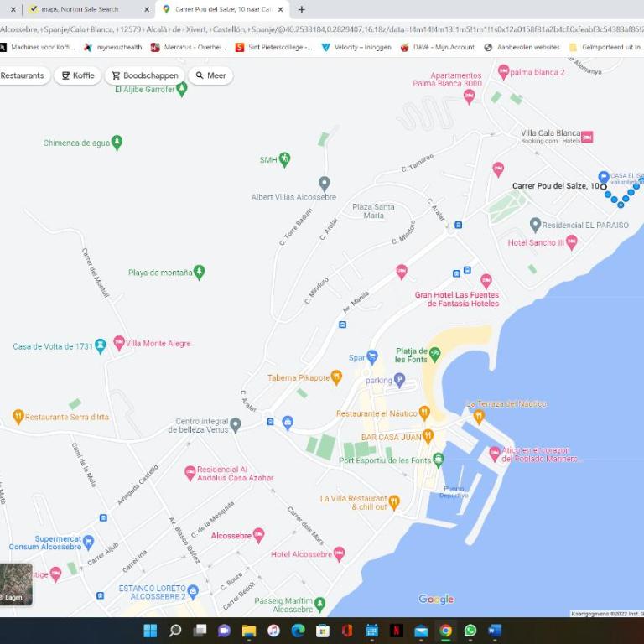Open the Dàvè - Mijn Account bookmark
644x644 pixels.
tap(438, 47)
